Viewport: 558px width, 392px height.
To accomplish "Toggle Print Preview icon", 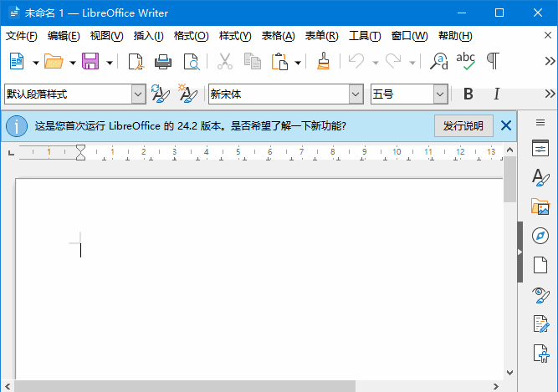I will pos(192,62).
